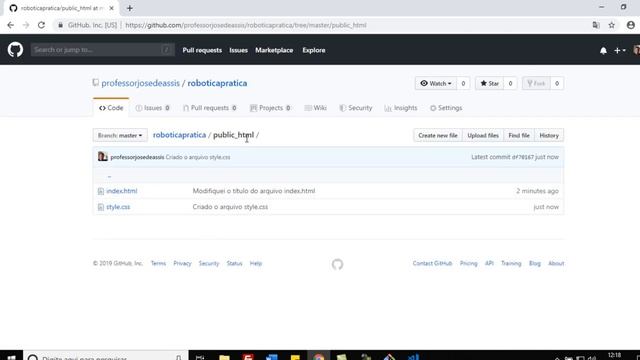
Task: Open Windows Start menu
Action: (x=11, y=357)
